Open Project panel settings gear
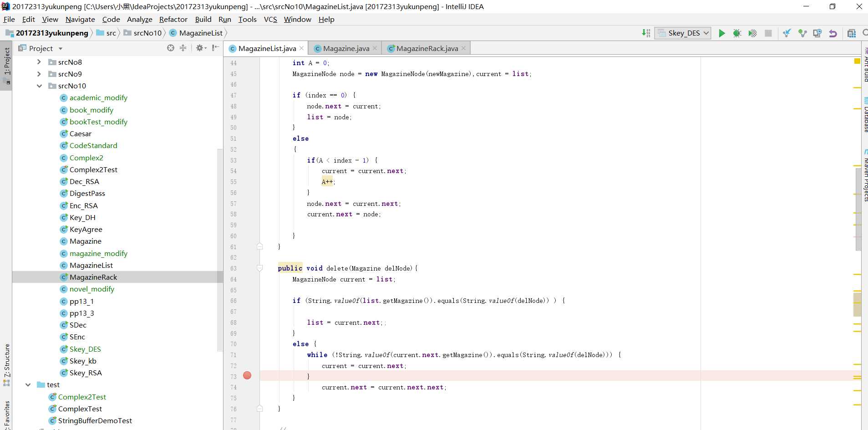Viewport: 868px width, 430px height. pyautogui.click(x=201, y=48)
